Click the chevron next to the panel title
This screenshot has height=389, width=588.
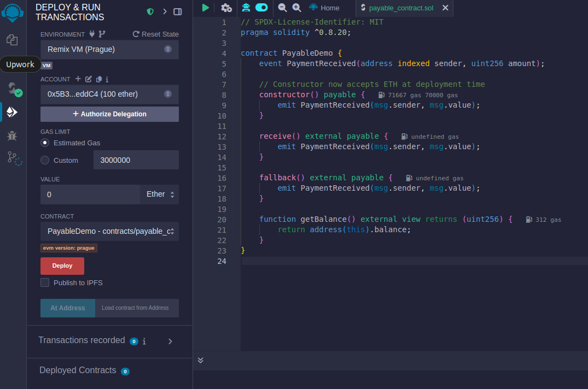pyautogui.click(x=165, y=11)
